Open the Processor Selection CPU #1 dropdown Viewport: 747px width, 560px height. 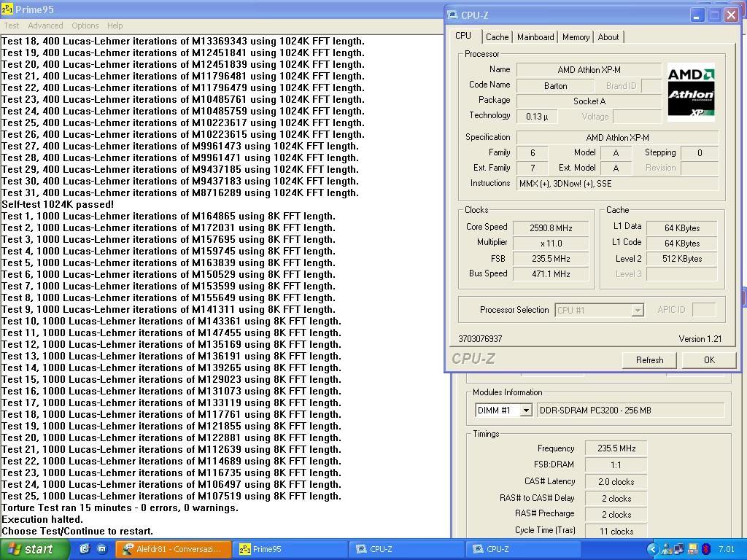pyautogui.click(x=638, y=311)
